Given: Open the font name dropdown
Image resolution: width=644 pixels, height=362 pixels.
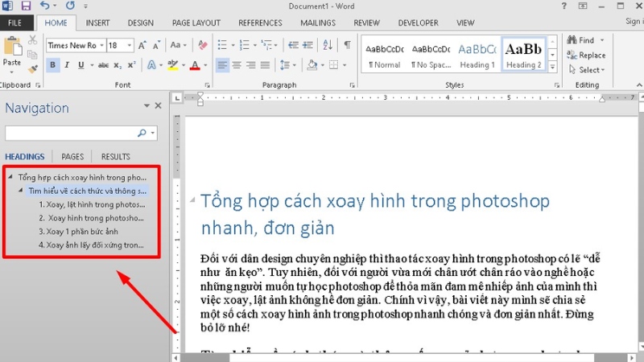Looking at the screenshot, I should 102,45.
